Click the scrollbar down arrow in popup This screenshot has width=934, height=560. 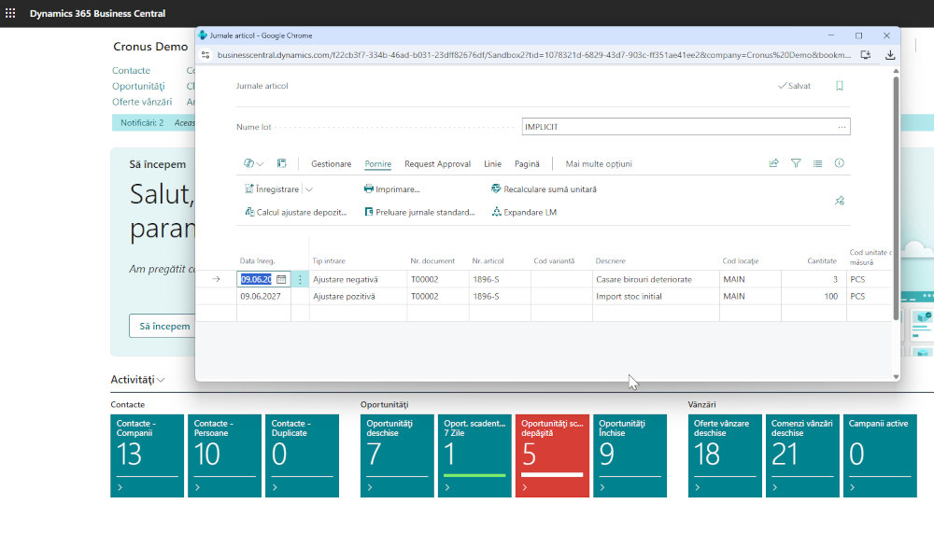click(896, 377)
